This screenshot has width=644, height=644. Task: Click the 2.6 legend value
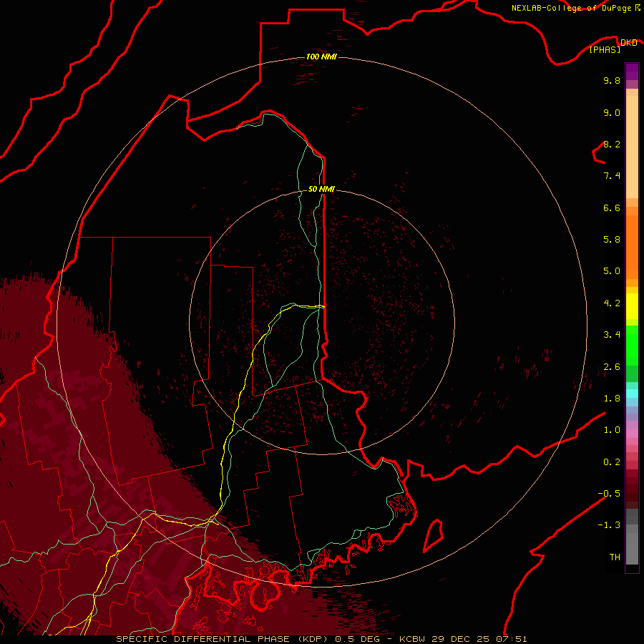click(x=612, y=367)
